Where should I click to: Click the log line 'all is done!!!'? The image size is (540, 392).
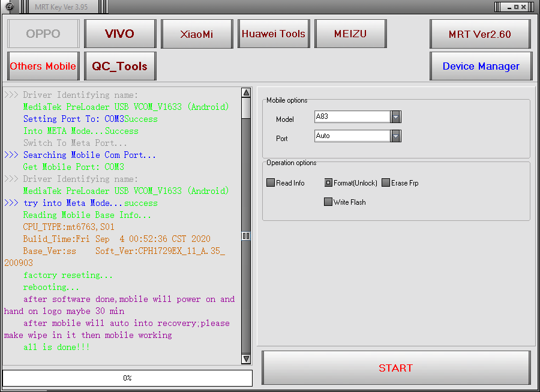click(56, 347)
